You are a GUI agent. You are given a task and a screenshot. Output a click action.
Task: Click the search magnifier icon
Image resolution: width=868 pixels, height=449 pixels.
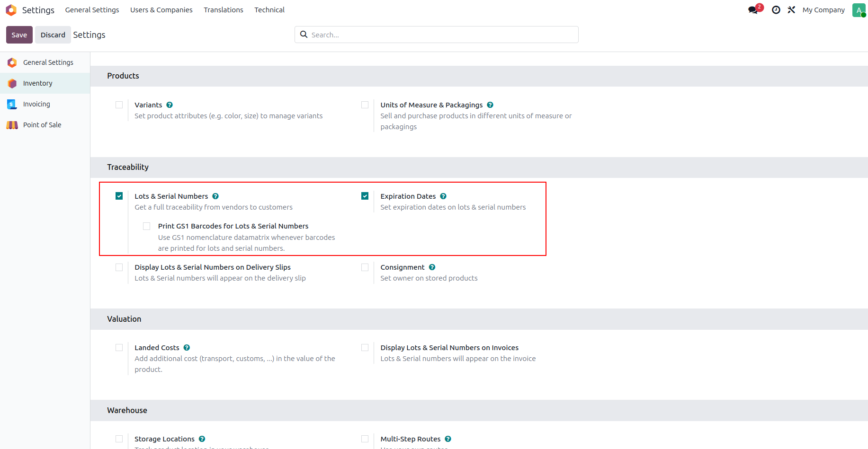(304, 35)
